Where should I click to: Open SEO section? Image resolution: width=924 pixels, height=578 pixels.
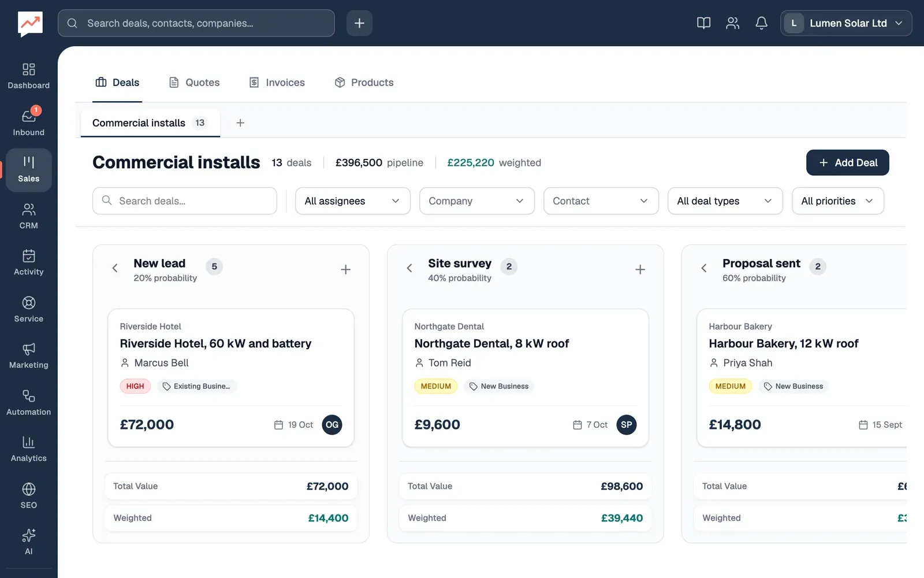point(29,496)
